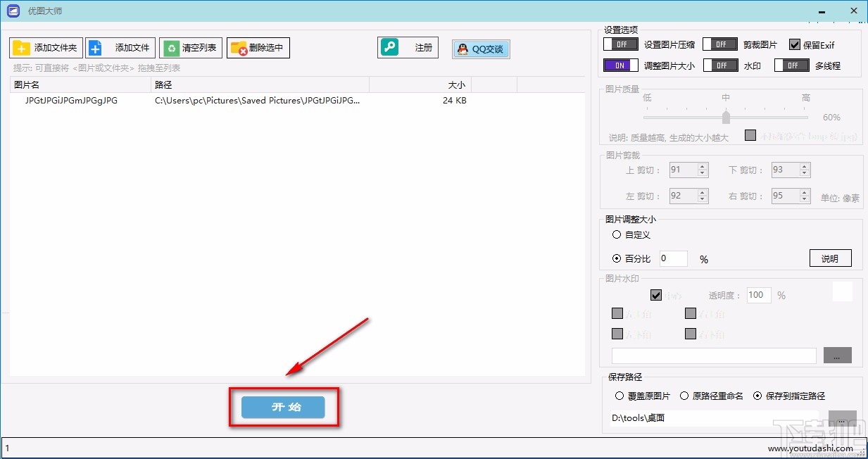This screenshot has width=868, height=459.
Task: Select the 自定义 resize radio option
Action: [x=616, y=234]
